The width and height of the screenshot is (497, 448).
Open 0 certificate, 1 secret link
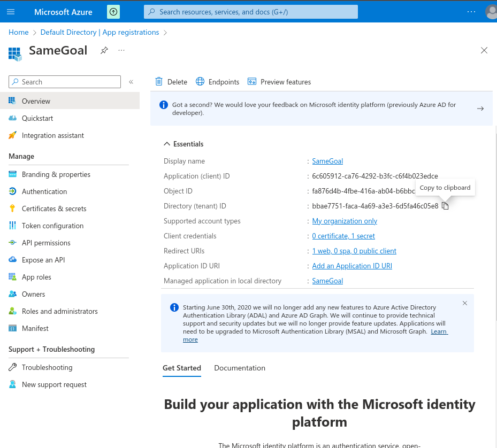pyautogui.click(x=343, y=236)
